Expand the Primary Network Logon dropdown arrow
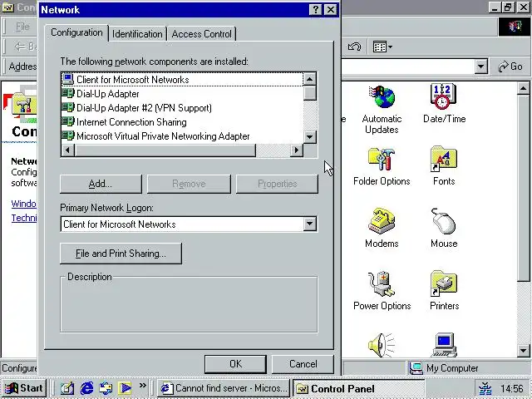The height and width of the screenshot is (399, 532). 309,224
